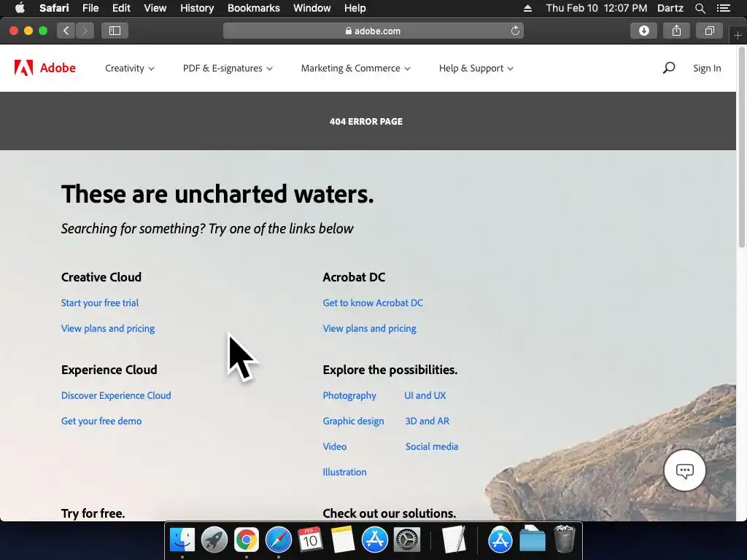Open the UI and UX link
This screenshot has width=747, height=560.
point(425,395)
